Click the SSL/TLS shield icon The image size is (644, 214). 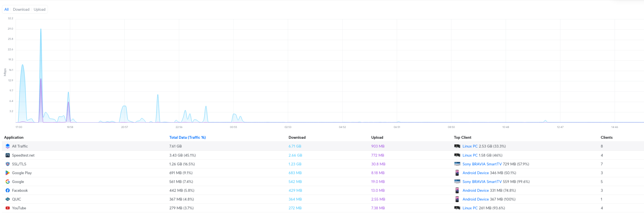pos(8,164)
